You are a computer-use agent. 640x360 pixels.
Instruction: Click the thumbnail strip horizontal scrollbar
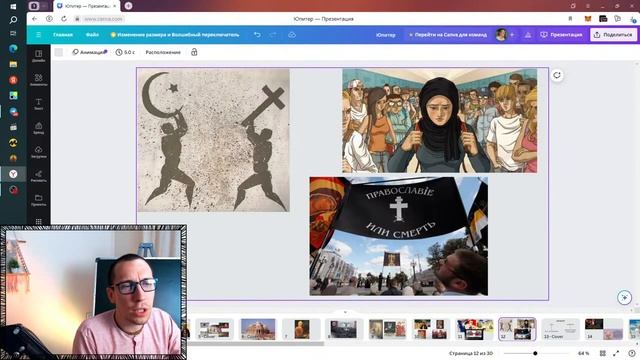(256, 344)
